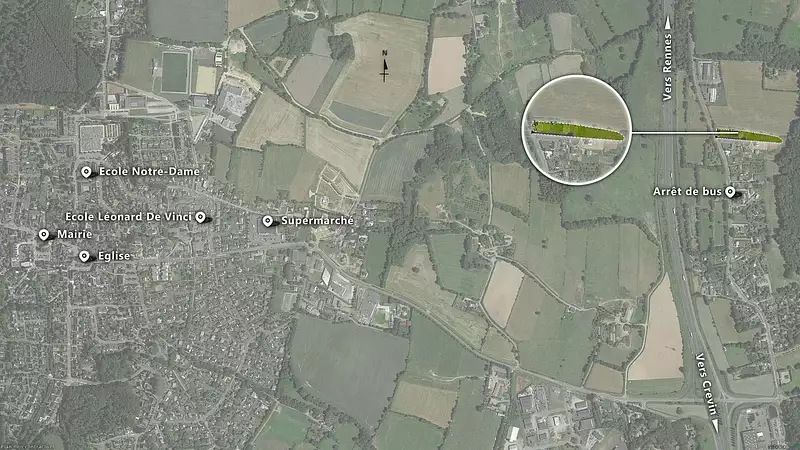This screenshot has width=800, height=450.
Task: Click the Supermarché text label
Action: coord(317,220)
